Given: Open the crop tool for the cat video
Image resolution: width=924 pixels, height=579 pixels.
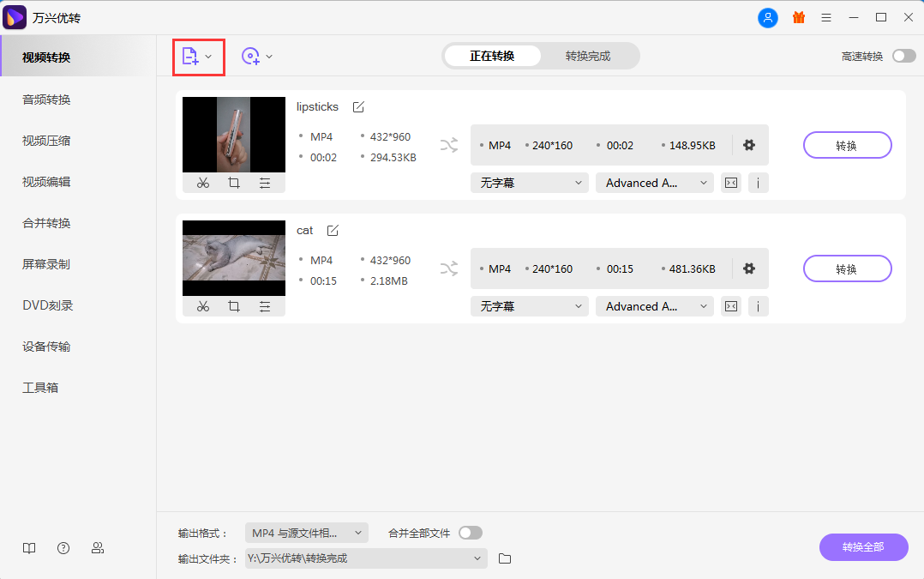Looking at the screenshot, I should click(233, 306).
